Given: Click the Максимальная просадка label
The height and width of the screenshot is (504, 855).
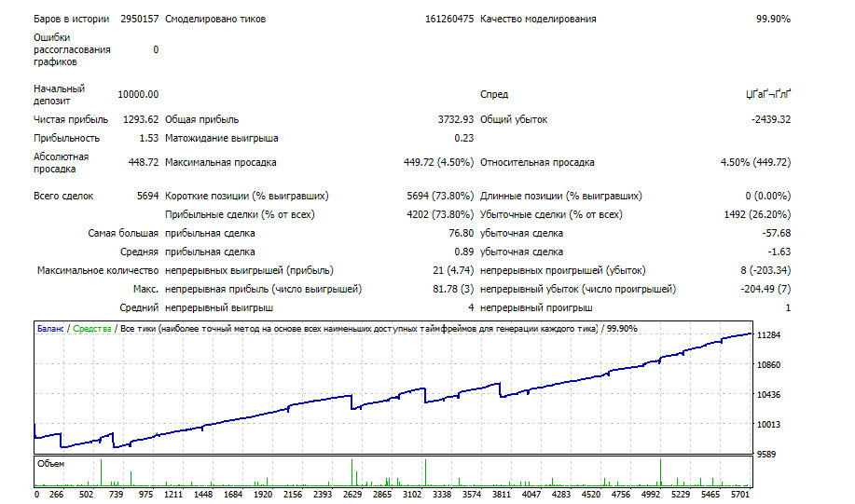Looking at the screenshot, I should [x=221, y=162].
